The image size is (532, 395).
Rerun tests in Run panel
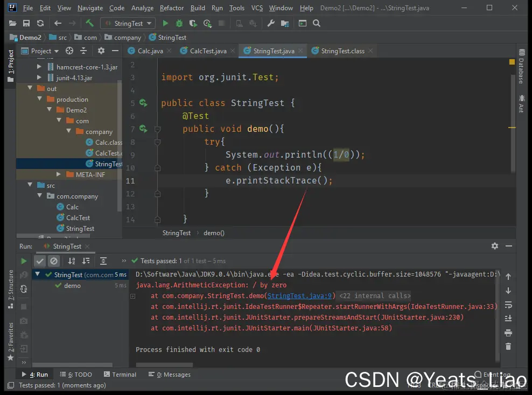click(x=23, y=261)
